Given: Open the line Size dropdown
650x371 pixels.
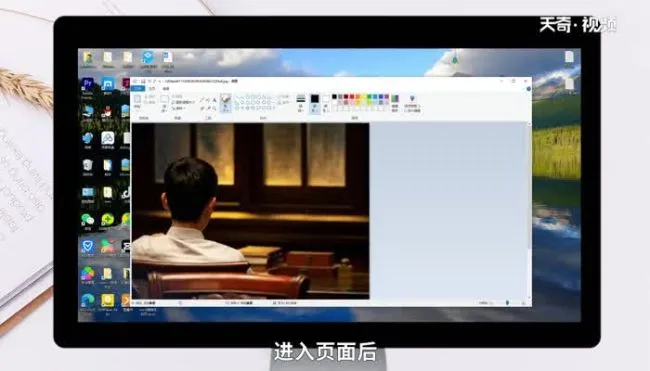Looking at the screenshot, I should point(301,104).
